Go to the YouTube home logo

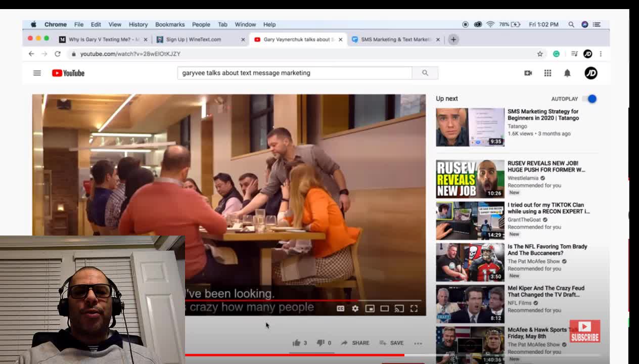coord(68,73)
